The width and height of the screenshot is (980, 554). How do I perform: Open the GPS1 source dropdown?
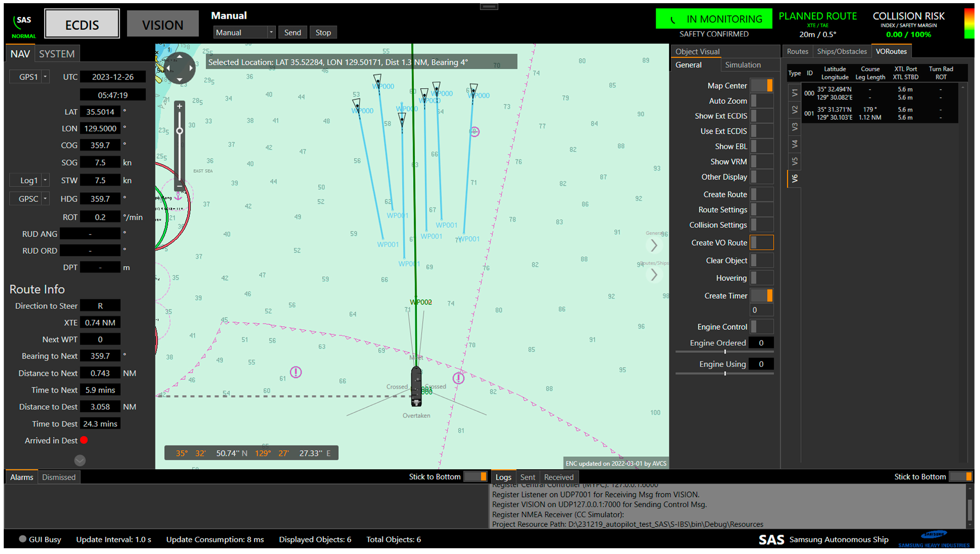(x=45, y=77)
